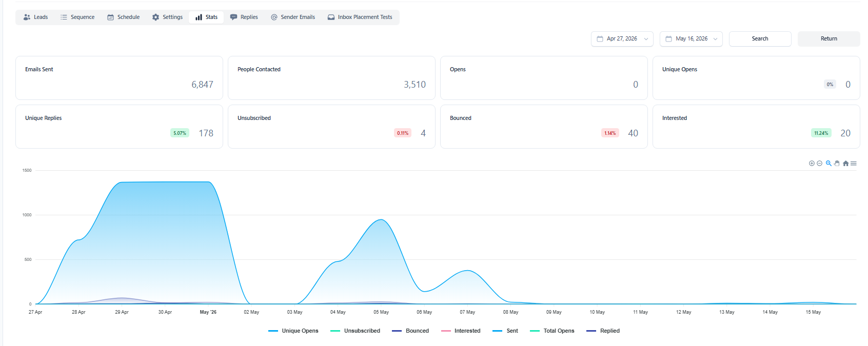Click the 1.14% bounced badge
868x346 pixels.
coord(610,133)
